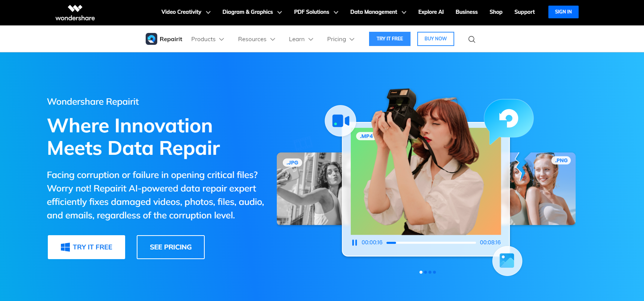This screenshot has height=301, width=644.
Task: Click the Repairit logo icon
Action: click(x=151, y=39)
